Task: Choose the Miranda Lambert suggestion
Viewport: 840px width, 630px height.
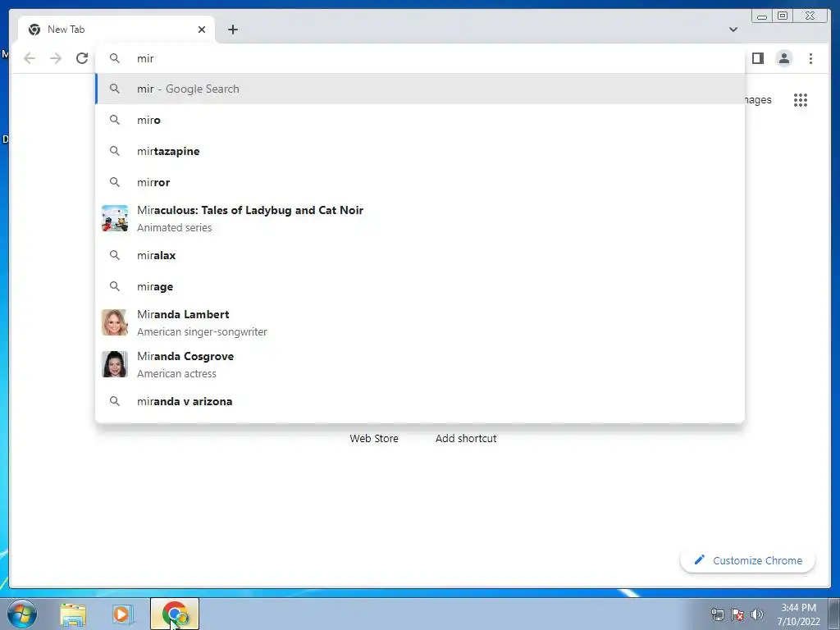Action: (x=419, y=322)
